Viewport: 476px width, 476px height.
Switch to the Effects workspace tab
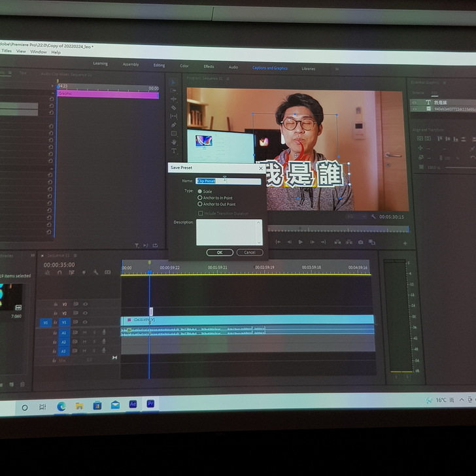(x=209, y=67)
